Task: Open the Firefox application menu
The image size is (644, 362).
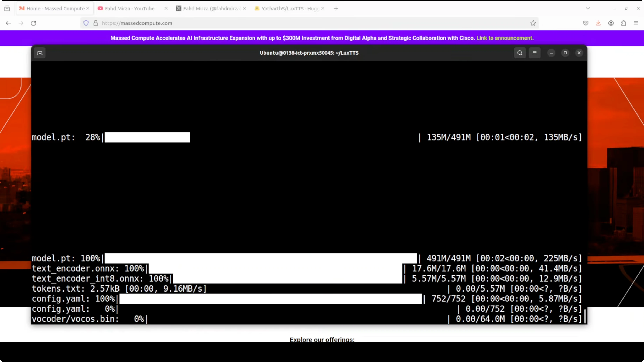Action: pyautogui.click(x=636, y=23)
